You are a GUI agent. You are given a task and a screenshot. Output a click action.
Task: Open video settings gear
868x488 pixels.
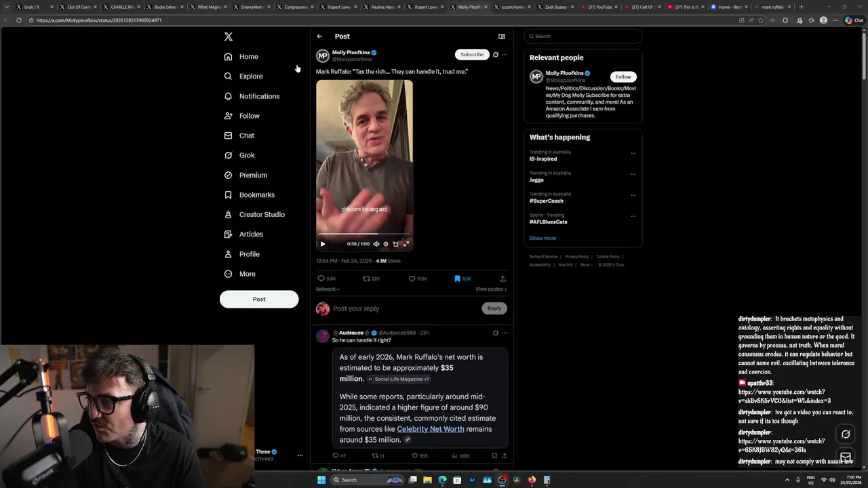point(386,244)
